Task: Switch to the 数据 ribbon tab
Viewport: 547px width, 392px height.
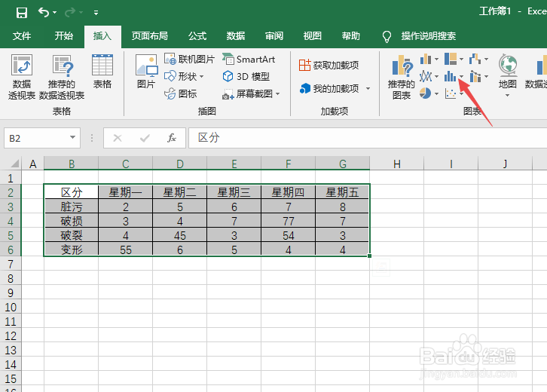Action: tap(236, 36)
